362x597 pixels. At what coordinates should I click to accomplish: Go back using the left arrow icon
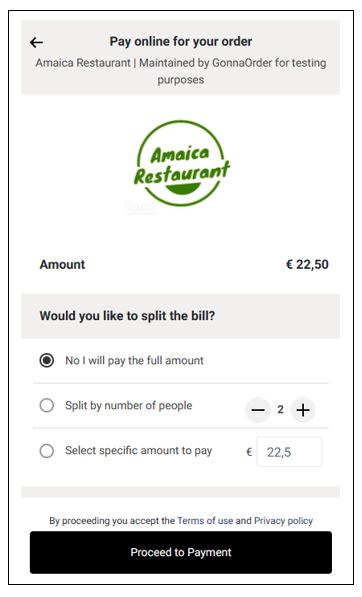pyautogui.click(x=36, y=42)
